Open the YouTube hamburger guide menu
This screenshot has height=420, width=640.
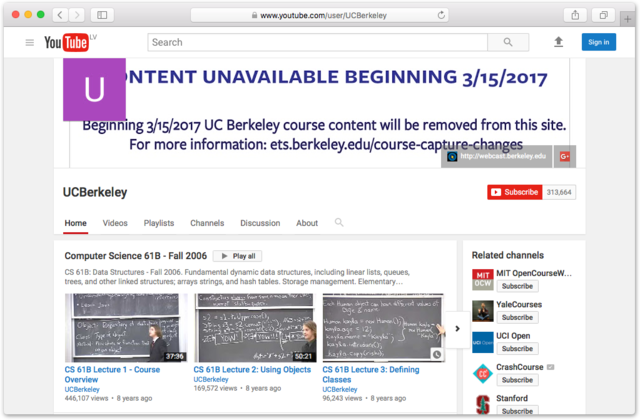coord(30,42)
